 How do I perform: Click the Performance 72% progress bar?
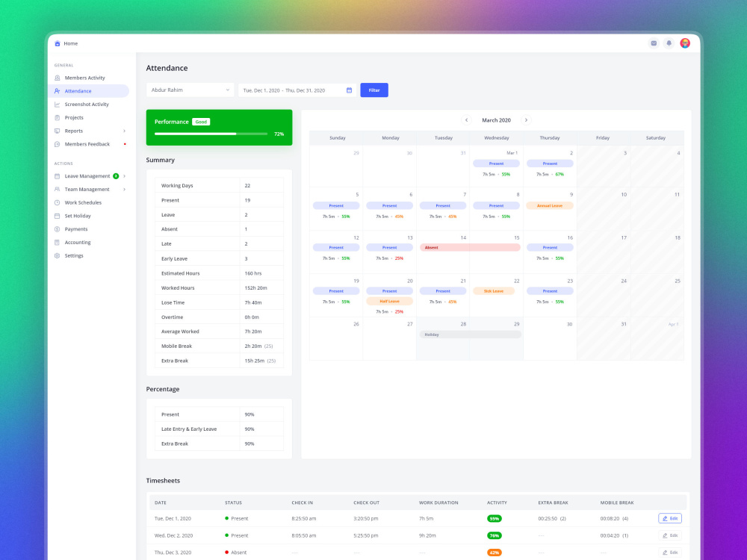coord(211,134)
